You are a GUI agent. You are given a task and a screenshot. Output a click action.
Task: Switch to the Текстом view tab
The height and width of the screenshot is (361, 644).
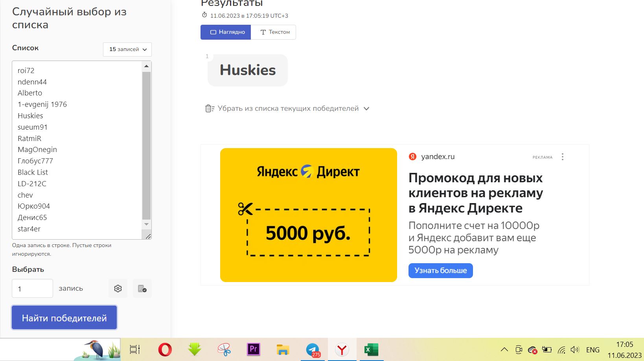273,32
